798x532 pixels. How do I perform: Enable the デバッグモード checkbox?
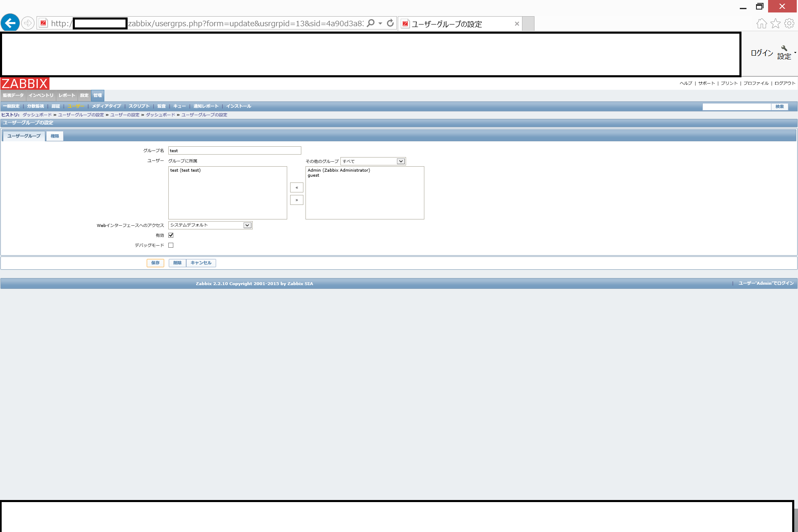171,245
